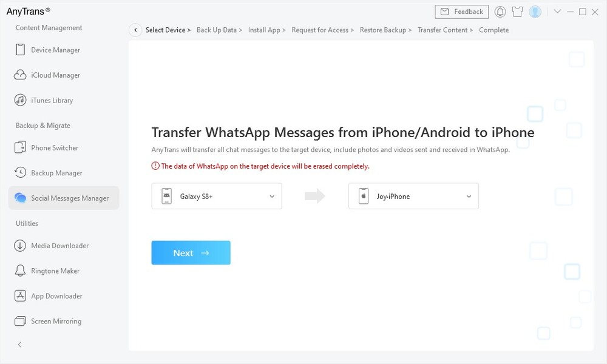Click the notification bell icon
The width and height of the screenshot is (607, 364).
point(500,12)
